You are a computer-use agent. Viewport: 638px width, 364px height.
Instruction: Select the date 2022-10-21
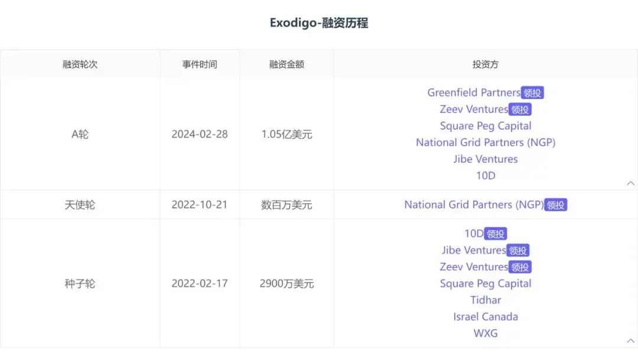click(200, 205)
